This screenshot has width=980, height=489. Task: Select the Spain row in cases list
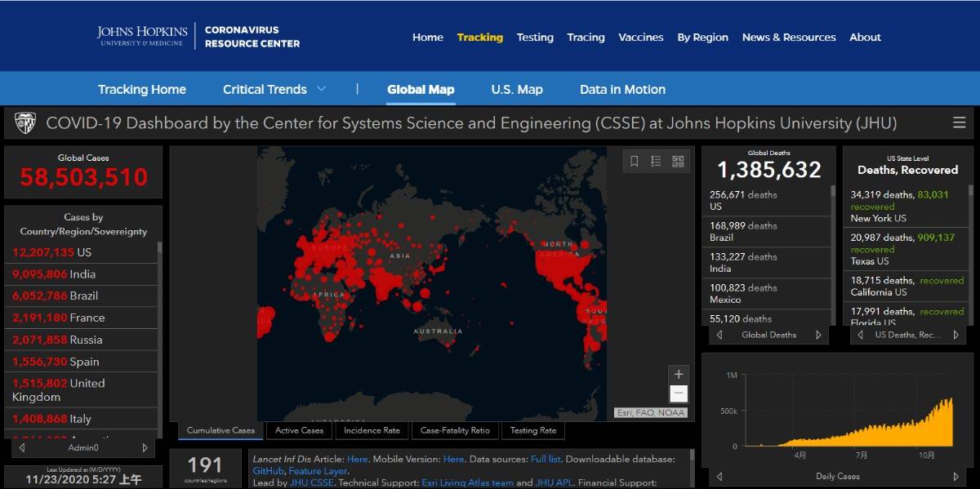coord(82,362)
